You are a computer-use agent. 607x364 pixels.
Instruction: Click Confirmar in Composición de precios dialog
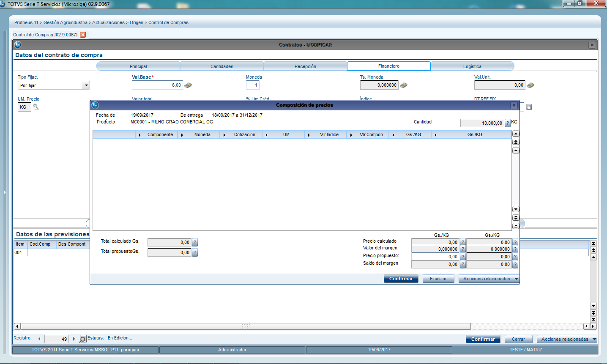coord(401,279)
